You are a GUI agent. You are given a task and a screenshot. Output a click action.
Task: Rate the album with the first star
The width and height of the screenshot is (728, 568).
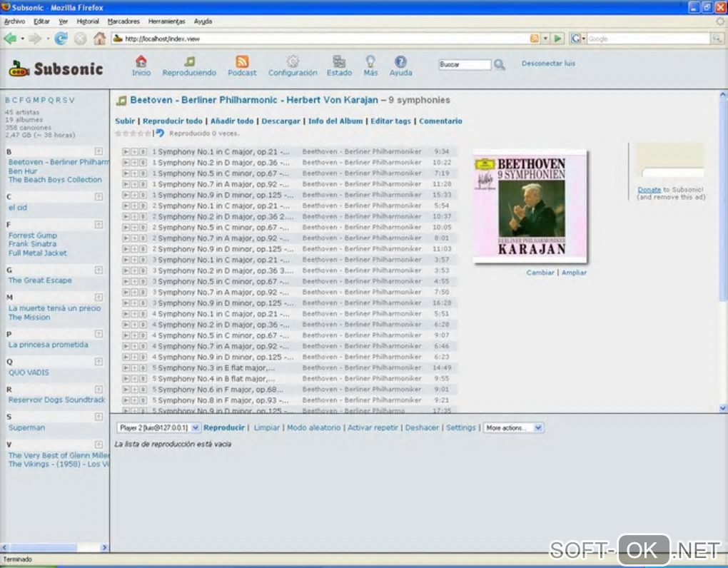(x=118, y=133)
